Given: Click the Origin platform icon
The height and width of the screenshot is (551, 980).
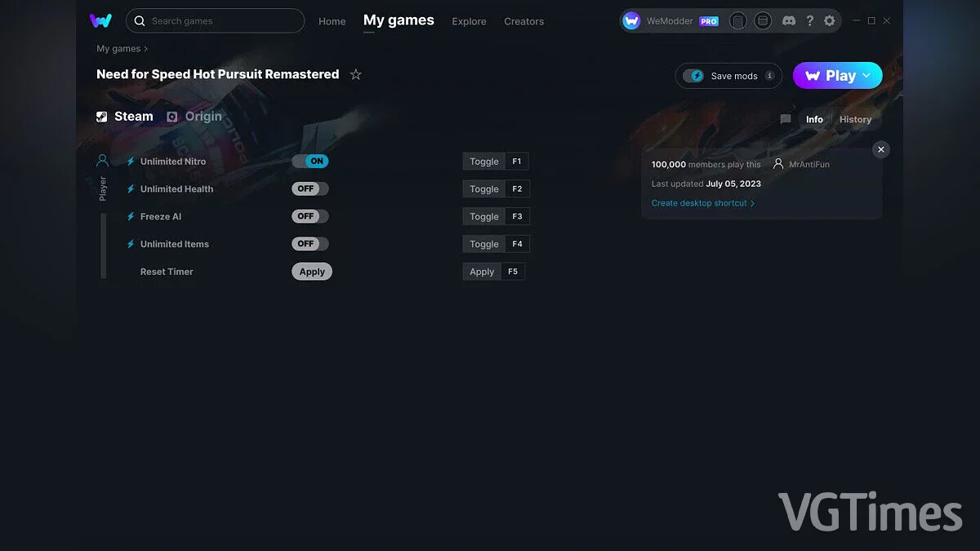Looking at the screenshot, I should [172, 117].
